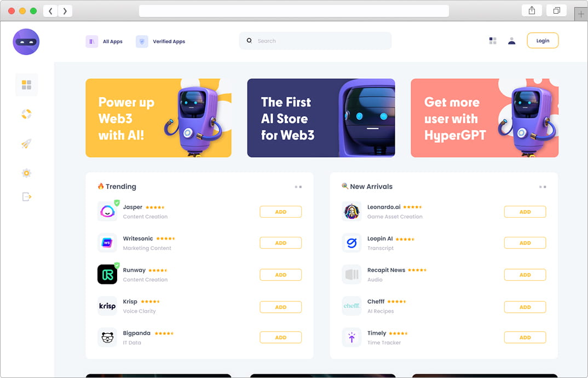Open the dashboard grid icon in sidebar
Image resolution: width=588 pixels, height=378 pixels.
click(x=26, y=85)
